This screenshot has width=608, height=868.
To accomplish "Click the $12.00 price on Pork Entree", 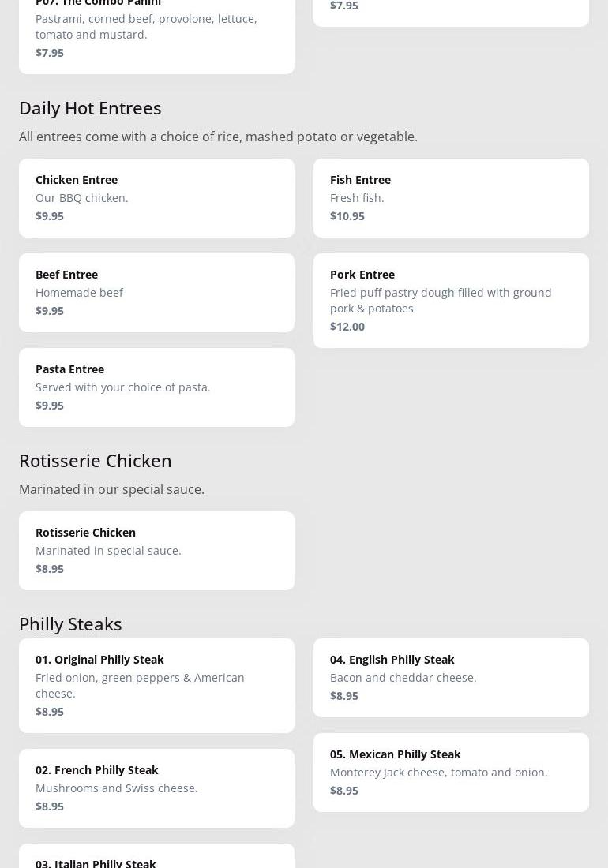I will (347, 327).
